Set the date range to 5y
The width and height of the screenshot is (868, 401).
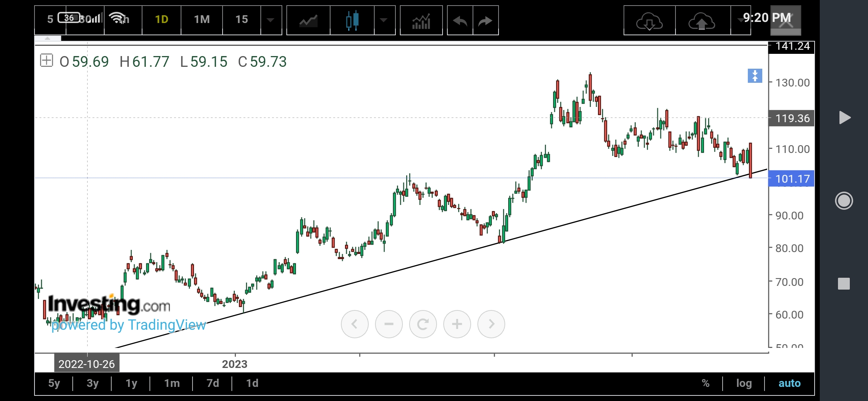[54, 383]
